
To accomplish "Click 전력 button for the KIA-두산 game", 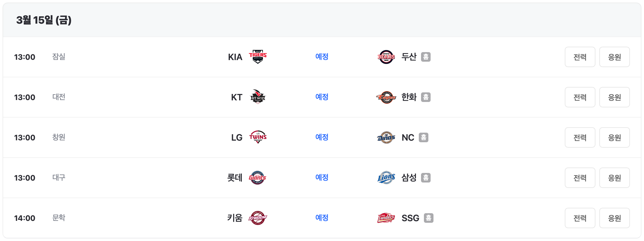I will click(580, 57).
